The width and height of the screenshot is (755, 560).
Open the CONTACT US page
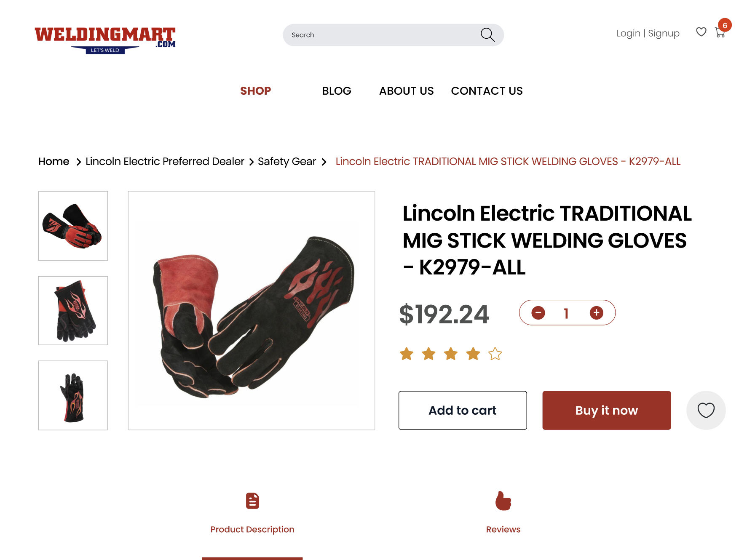pos(487,91)
